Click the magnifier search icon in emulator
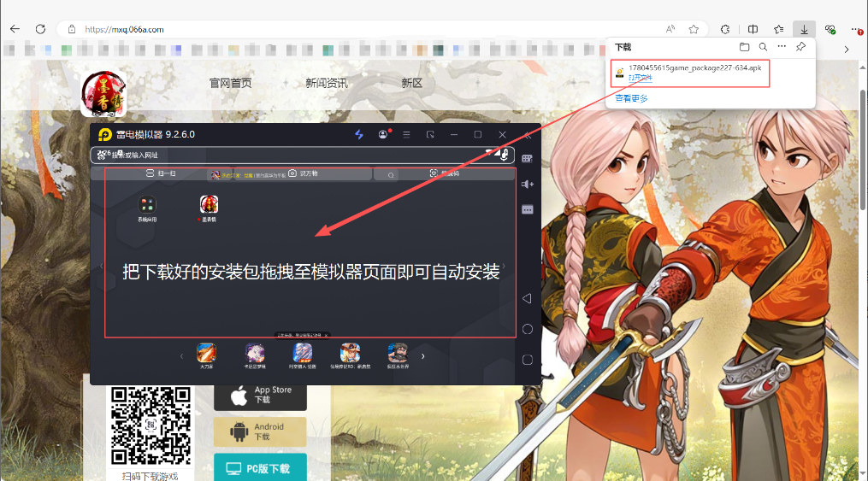 pyautogui.click(x=391, y=174)
